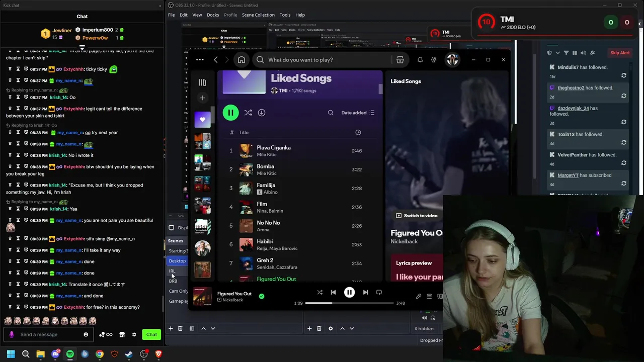
Task: Open the Liked Songs heart tile in sidebar
Action: (x=202, y=120)
